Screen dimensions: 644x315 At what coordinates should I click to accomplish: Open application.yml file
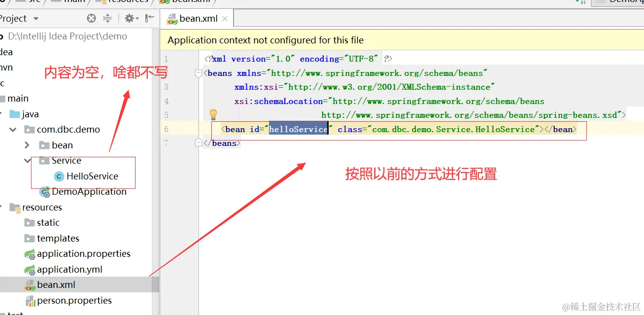coord(69,270)
